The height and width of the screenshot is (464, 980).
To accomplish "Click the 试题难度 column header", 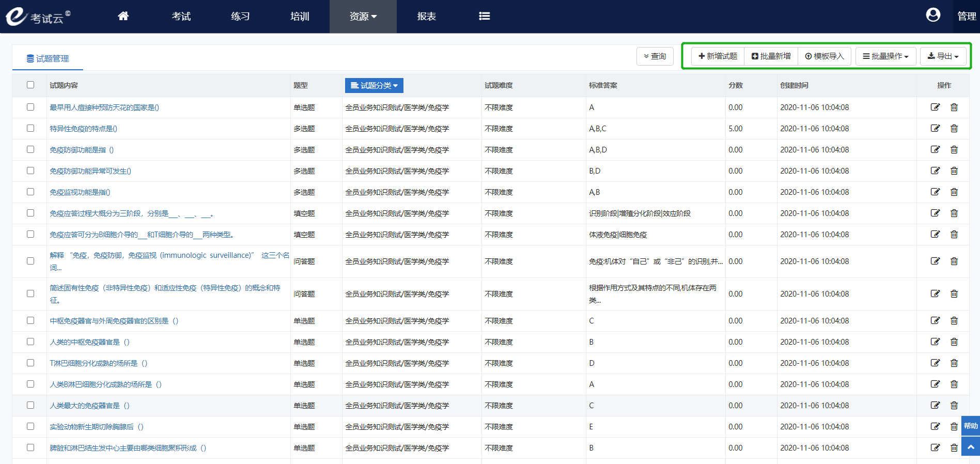I will 499,85.
